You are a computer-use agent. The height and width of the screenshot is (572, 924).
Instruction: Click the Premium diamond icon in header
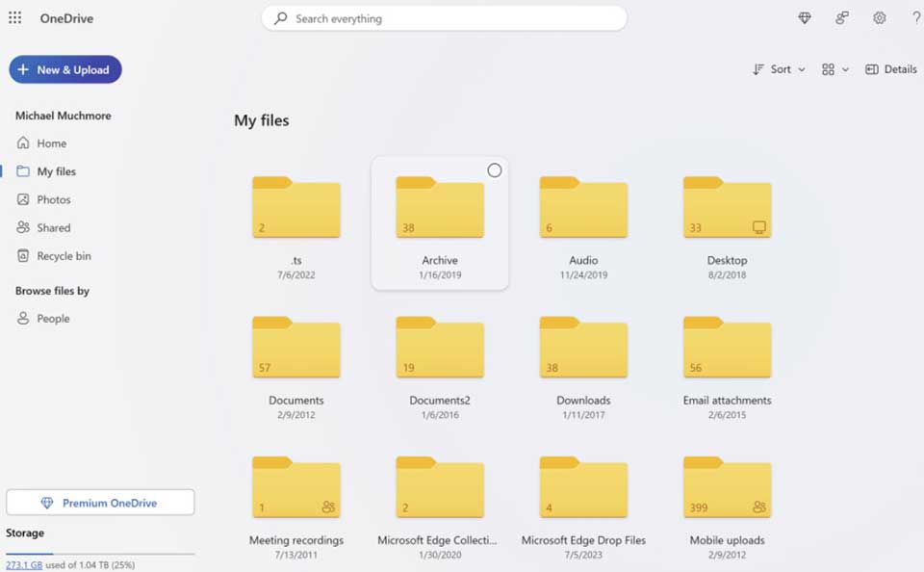[805, 17]
